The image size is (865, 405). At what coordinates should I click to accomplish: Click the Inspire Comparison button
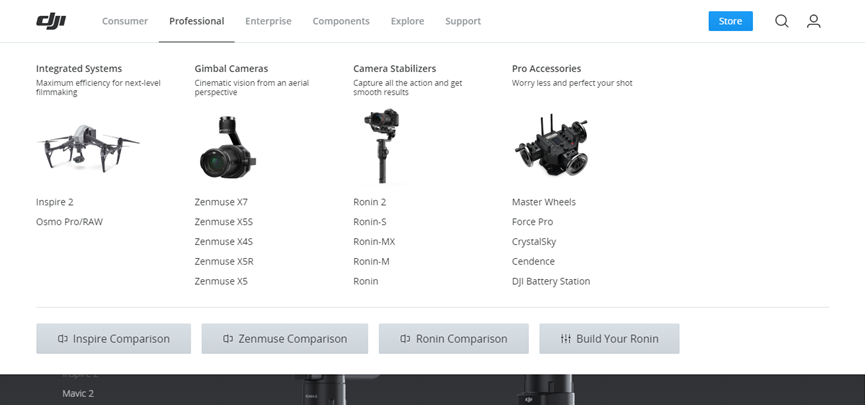tap(113, 339)
